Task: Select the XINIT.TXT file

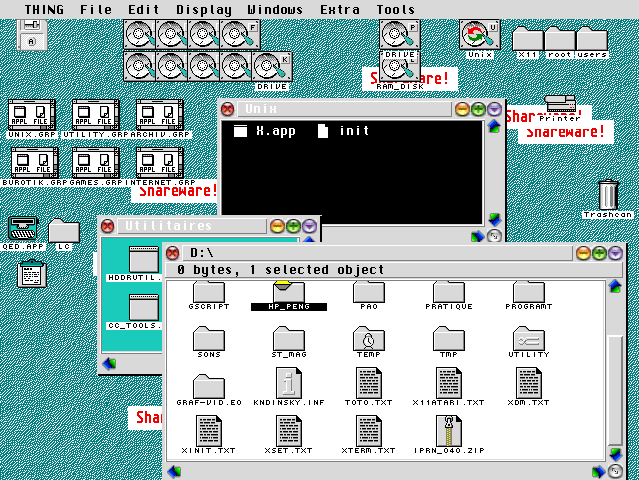Action: (x=209, y=435)
